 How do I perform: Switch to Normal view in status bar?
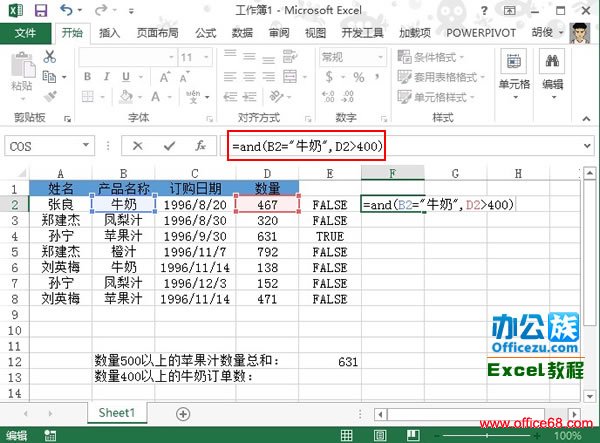click(x=347, y=435)
